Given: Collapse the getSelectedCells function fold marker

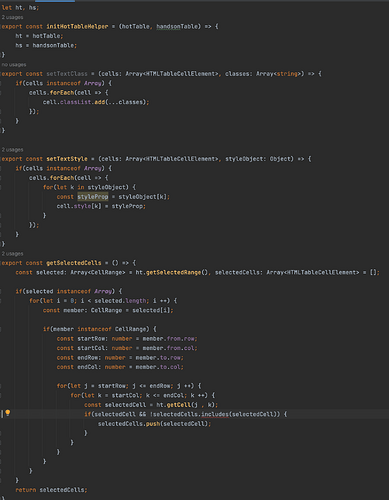Looking at the screenshot, I should (1, 263).
